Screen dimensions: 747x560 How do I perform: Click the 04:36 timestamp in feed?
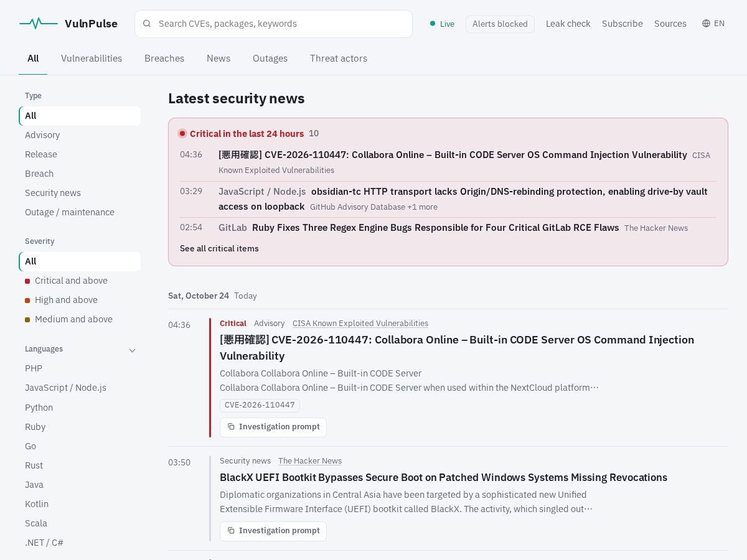[179, 325]
